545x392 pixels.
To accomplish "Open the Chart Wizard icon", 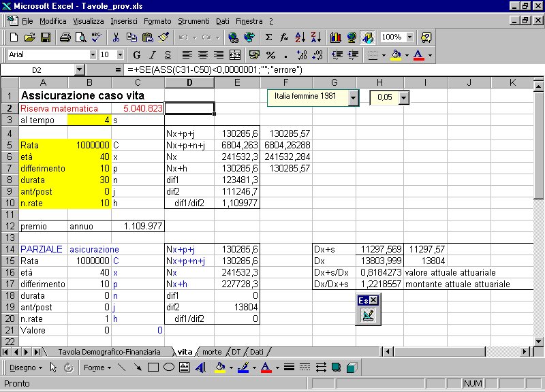I will (335, 37).
